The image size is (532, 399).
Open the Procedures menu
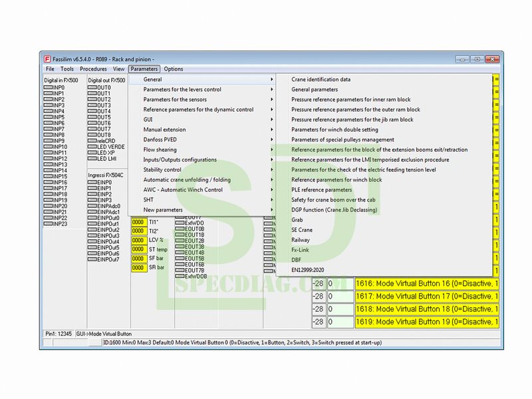(x=93, y=69)
